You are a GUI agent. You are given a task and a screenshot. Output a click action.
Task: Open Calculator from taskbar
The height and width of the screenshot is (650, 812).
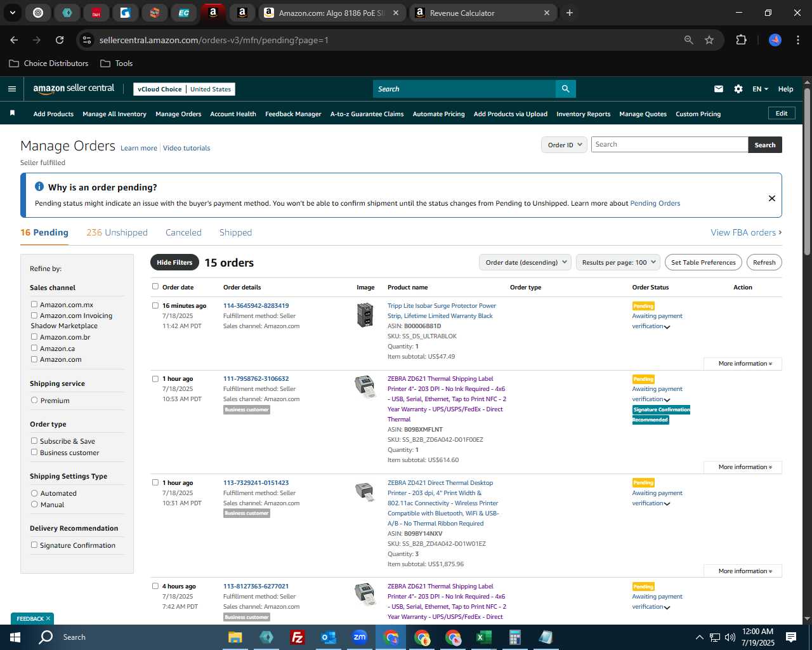pos(514,637)
